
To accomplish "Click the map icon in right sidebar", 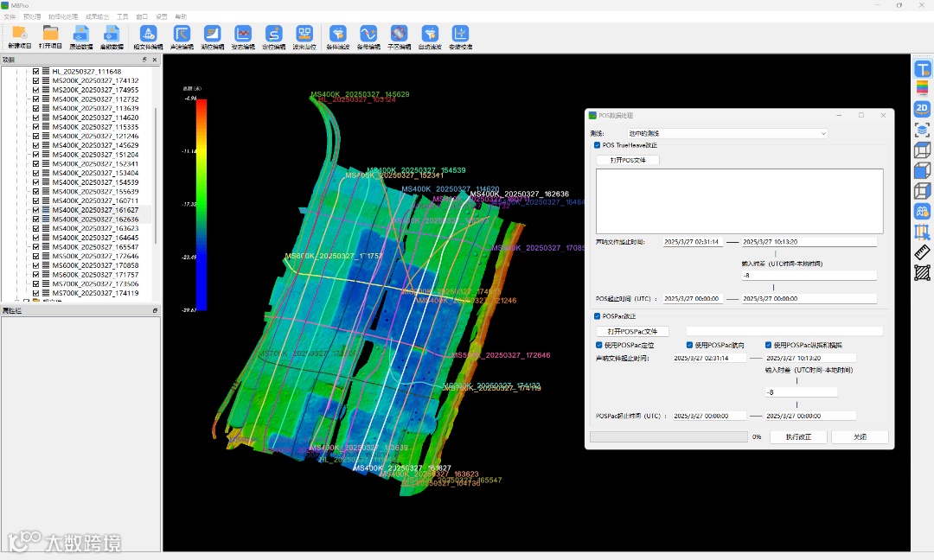I will (922, 211).
